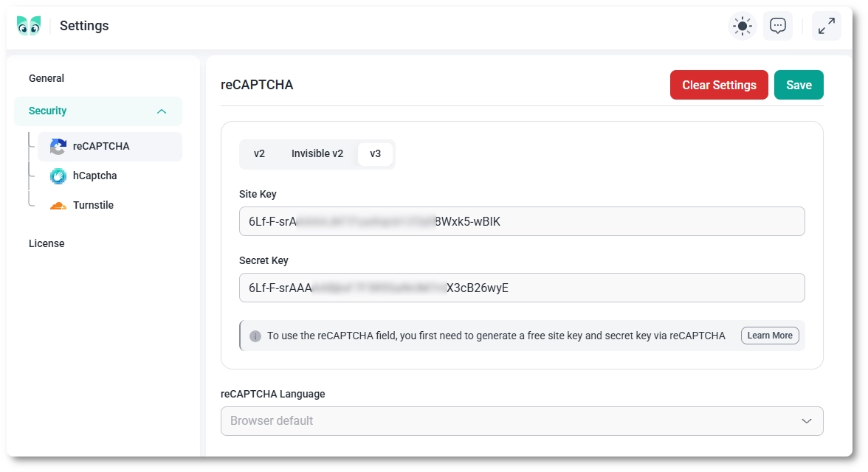Click the hCaptcha icon in sidebar

58,176
